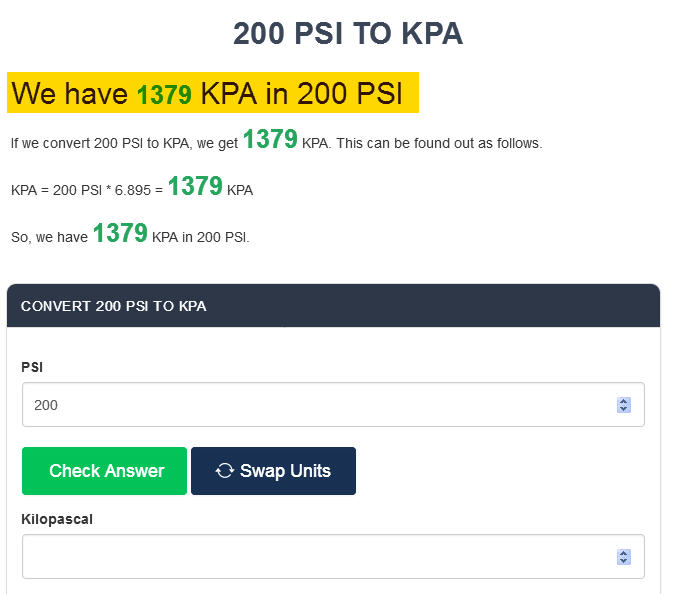The width and height of the screenshot is (673, 594).
Task: Select the PSI field label
Action: (x=32, y=367)
